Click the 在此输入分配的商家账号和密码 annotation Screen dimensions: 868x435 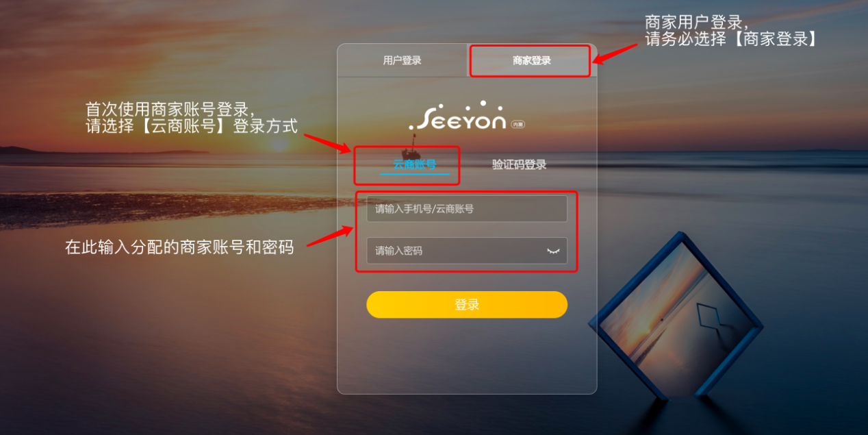[x=179, y=247]
